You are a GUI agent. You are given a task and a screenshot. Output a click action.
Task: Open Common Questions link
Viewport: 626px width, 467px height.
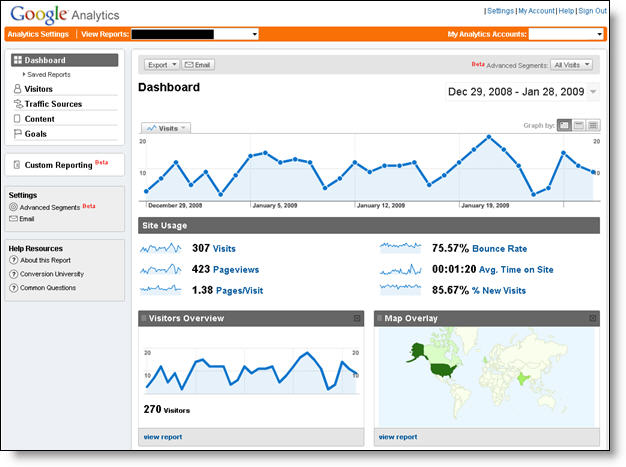[48, 288]
